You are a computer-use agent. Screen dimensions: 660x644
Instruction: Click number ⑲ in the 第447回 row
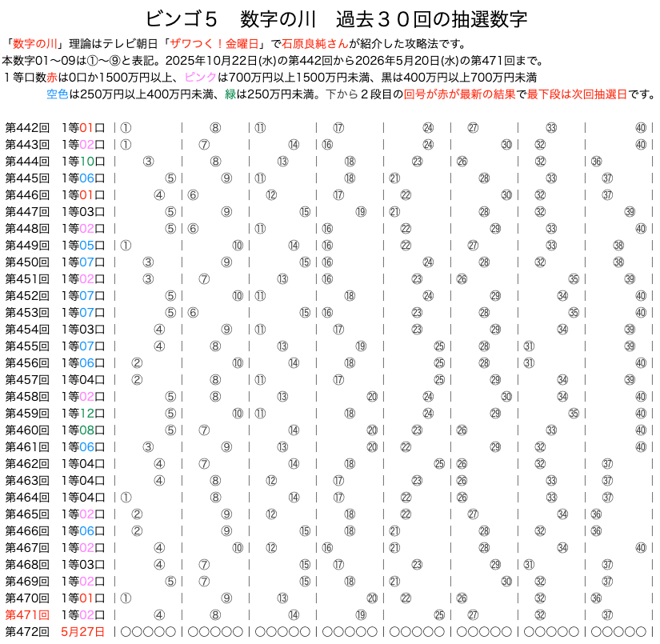[361, 212]
